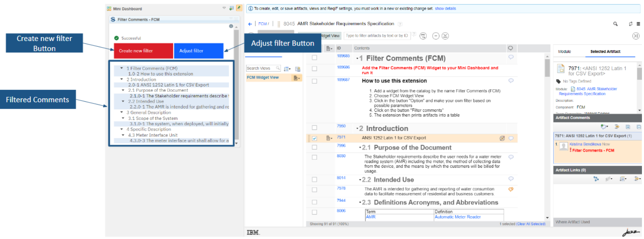Collapse the 4 Specific Description tree node
Screen dimensions: 644x239
point(122,129)
